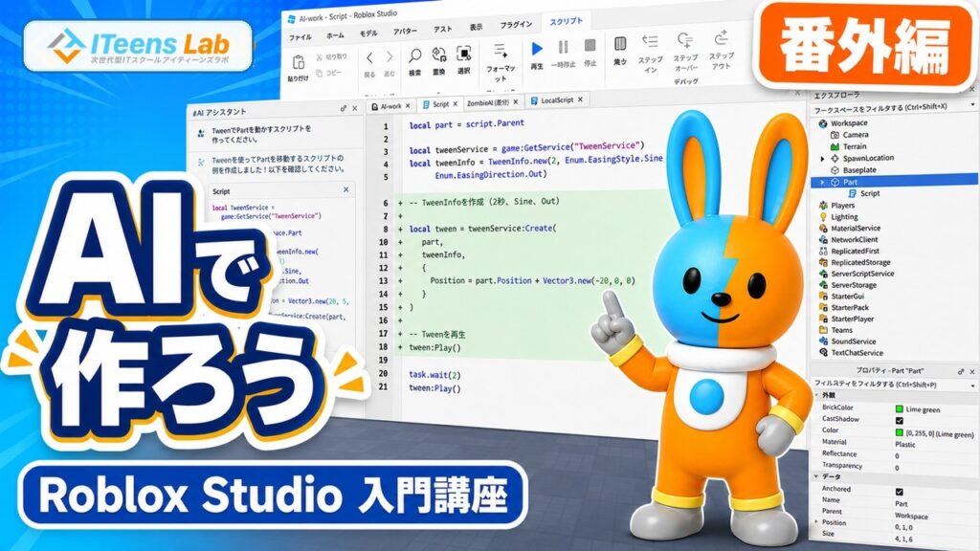Open the ファイル menu

tap(300, 37)
